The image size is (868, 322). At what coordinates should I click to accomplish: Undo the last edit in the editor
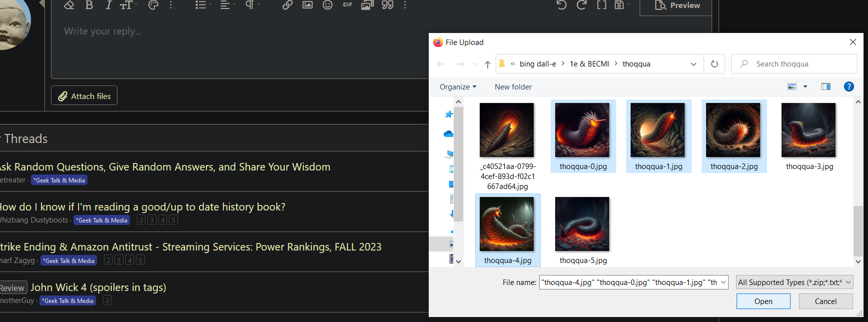pos(562,5)
